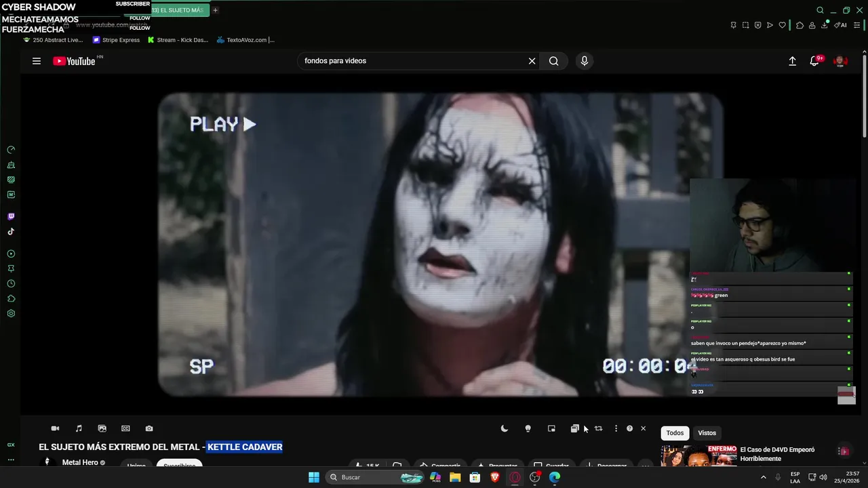Viewport: 868px width, 488px height.
Task: Open the YouTube account avatar menu
Action: (x=840, y=61)
